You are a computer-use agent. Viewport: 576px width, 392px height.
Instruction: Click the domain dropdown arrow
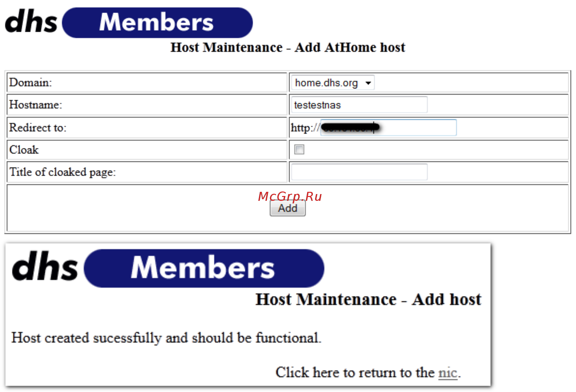(368, 83)
